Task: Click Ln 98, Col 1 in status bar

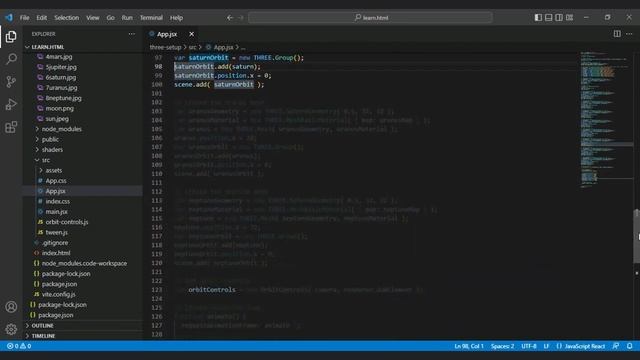Action: pyautogui.click(x=469, y=346)
